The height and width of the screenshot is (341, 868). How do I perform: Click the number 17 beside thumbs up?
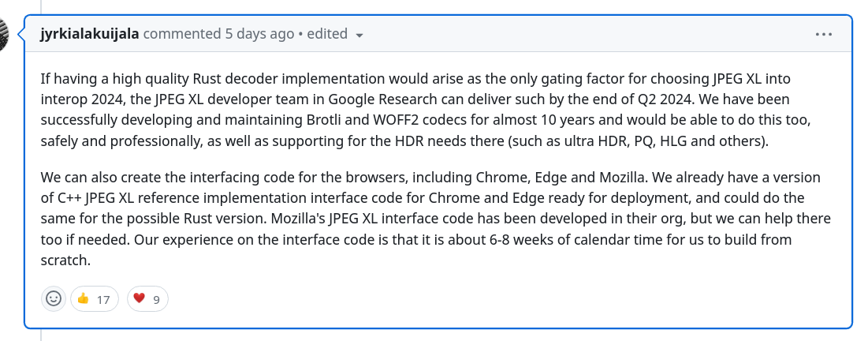tap(103, 300)
